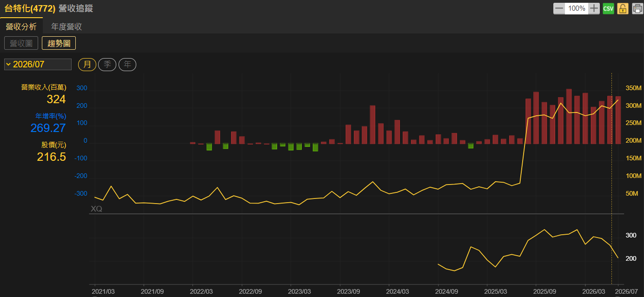Switch to the 營收分析 tab
Screen dimensions: 644x297
point(21,26)
